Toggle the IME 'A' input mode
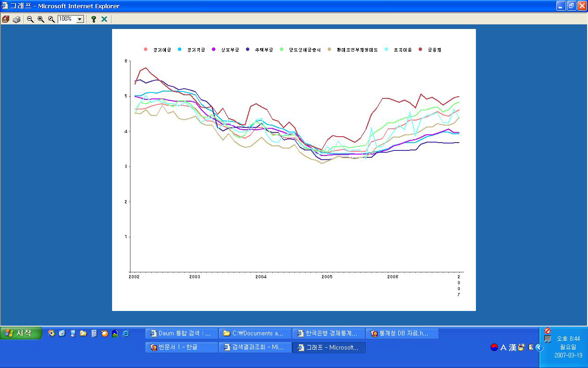This screenshot has height=368, width=588. tap(503, 348)
